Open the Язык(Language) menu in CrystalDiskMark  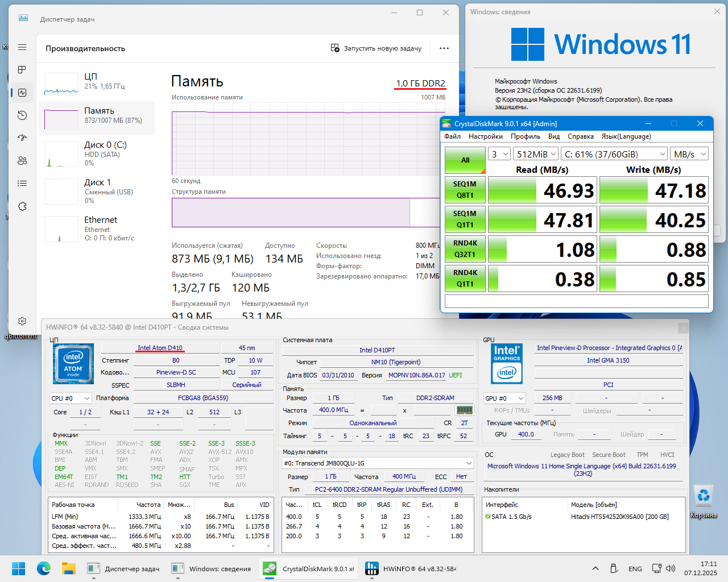626,136
